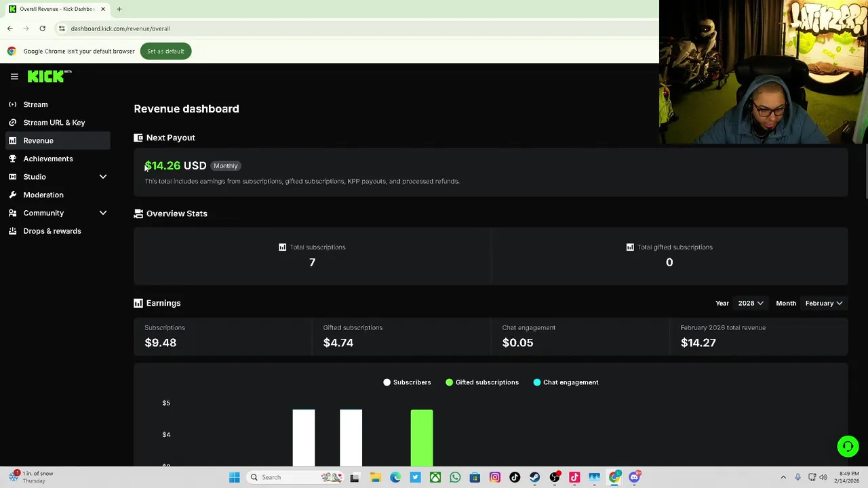Viewport: 868px width, 488px height.
Task: Click the Earnings section icon
Action: (x=138, y=303)
